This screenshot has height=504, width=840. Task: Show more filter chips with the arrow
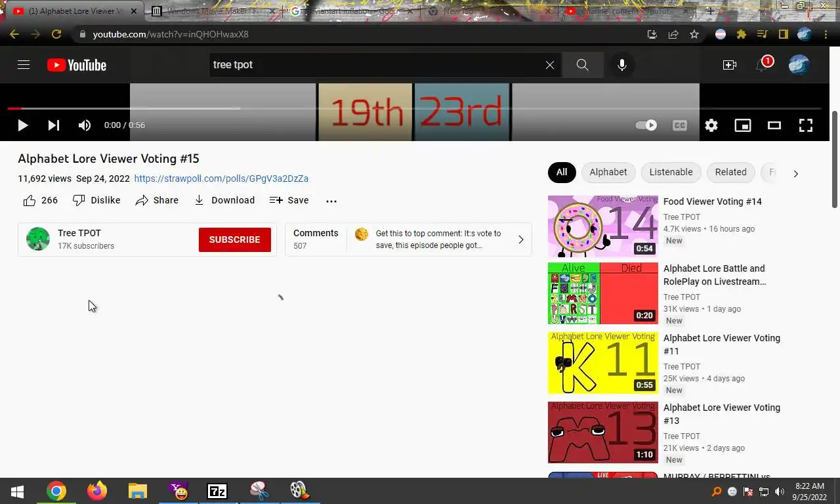pyautogui.click(x=796, y=174)
